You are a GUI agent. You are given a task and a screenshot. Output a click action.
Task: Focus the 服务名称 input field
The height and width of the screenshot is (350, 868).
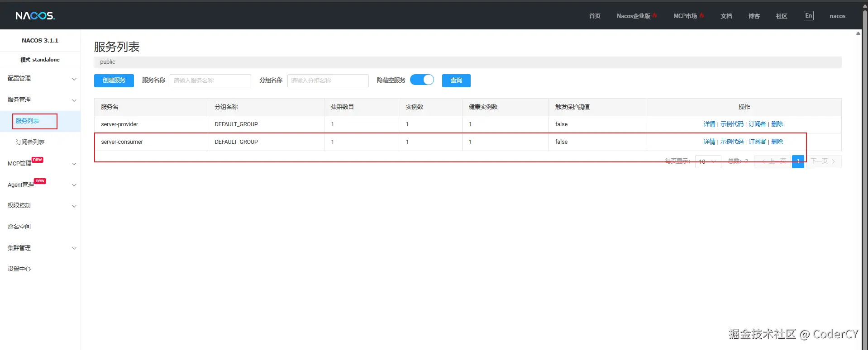pos(210,80)
